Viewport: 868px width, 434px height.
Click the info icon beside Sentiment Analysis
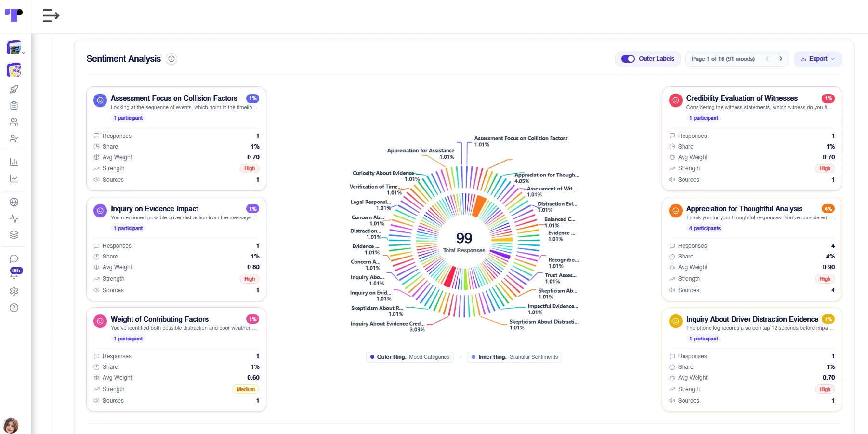pyautogui.click(x=171, y=59)
